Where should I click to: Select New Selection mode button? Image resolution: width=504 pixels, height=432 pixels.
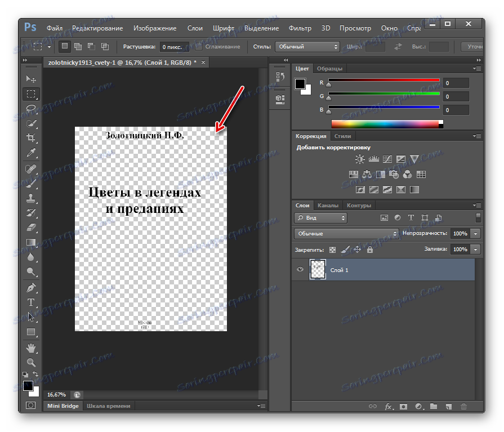point(65,46)
